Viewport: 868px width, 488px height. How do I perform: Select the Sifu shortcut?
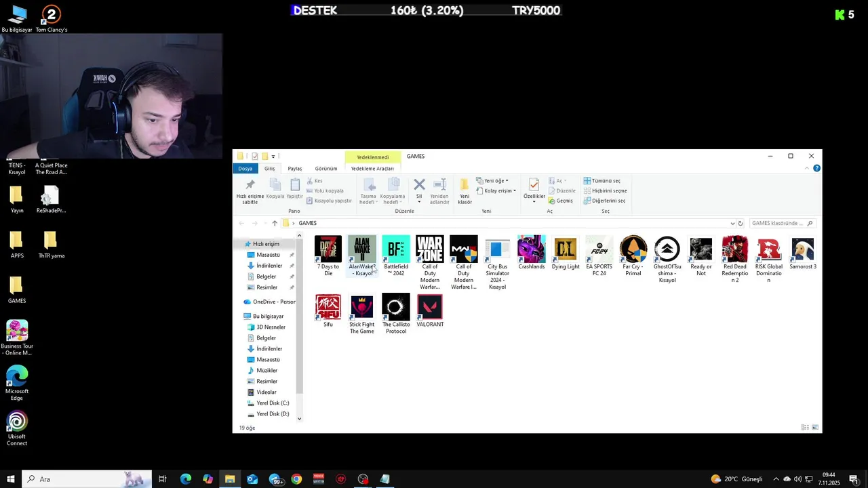tap(328, 310)
